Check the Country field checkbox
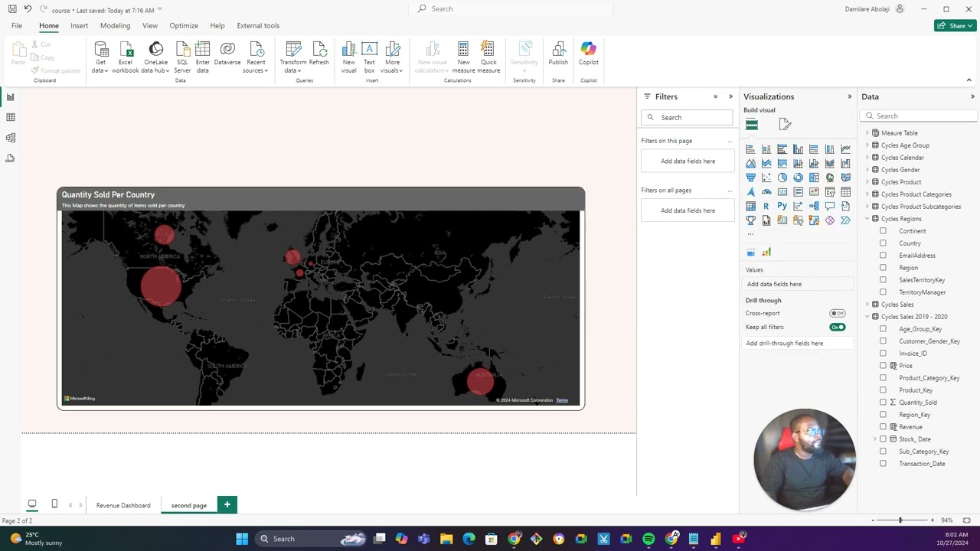 pos(883,243)
